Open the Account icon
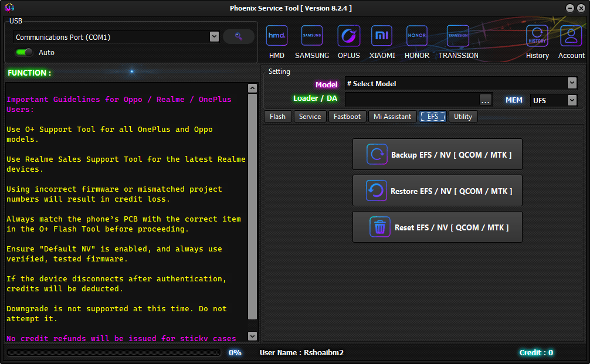 click(x=571, y=36)
